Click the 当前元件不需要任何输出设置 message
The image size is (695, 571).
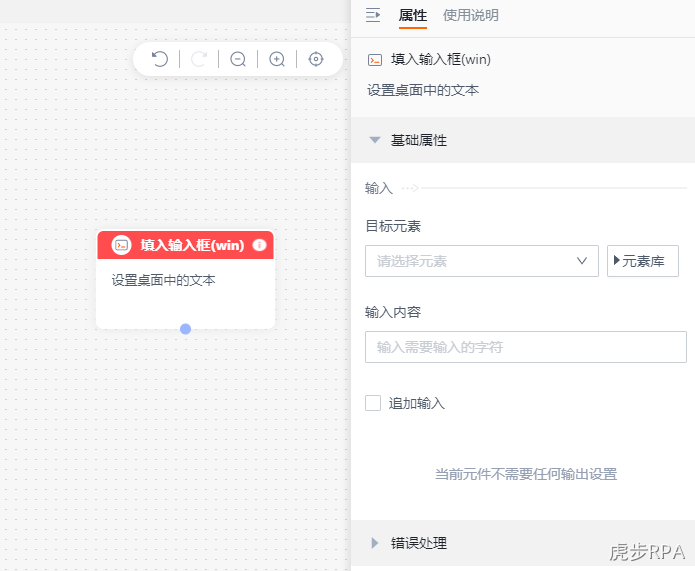tap(526, 474)
